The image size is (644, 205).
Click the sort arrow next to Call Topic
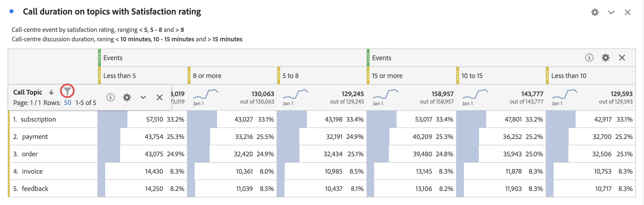[x=51, y=92]
